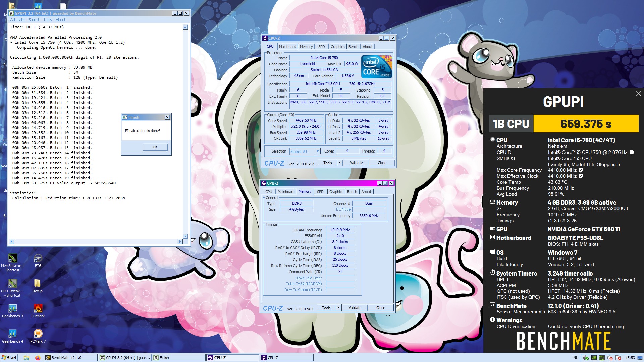
Task: Open the Start menu
Action: pyautogui.click(x=9, y=358)
